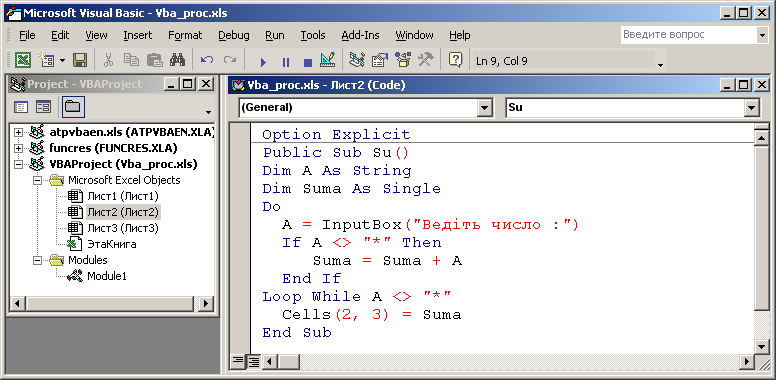The height and width of the screenshot is (380, 776).
Task: Open the View menu
Action: [96, 35]
